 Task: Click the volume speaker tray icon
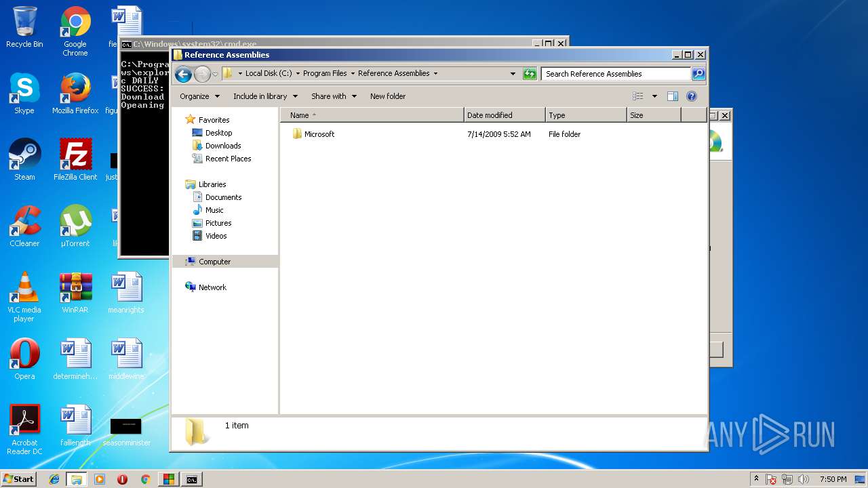804,479
